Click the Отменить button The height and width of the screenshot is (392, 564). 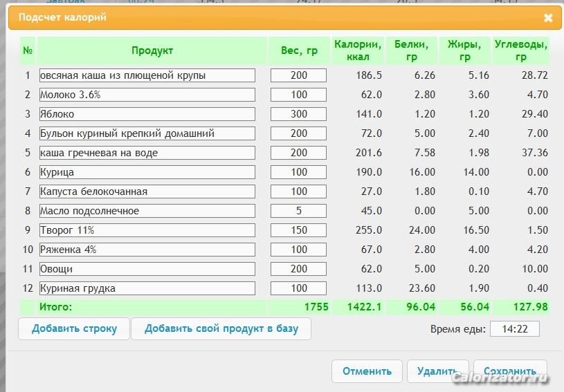[x=366, y=371]
